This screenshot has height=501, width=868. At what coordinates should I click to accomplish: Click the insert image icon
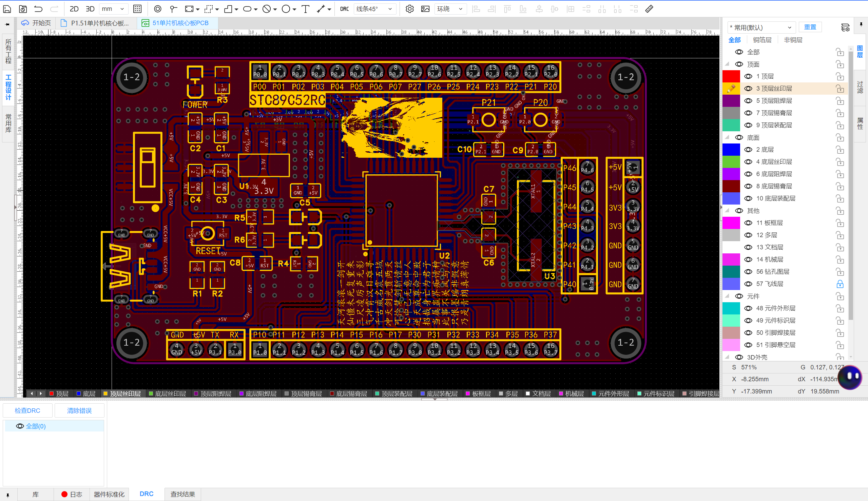(425, 9)
